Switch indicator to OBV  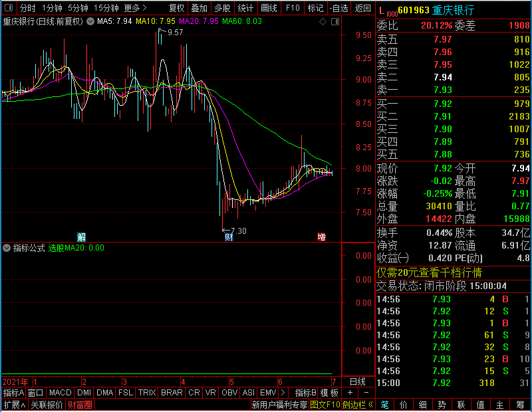(229, 393)
